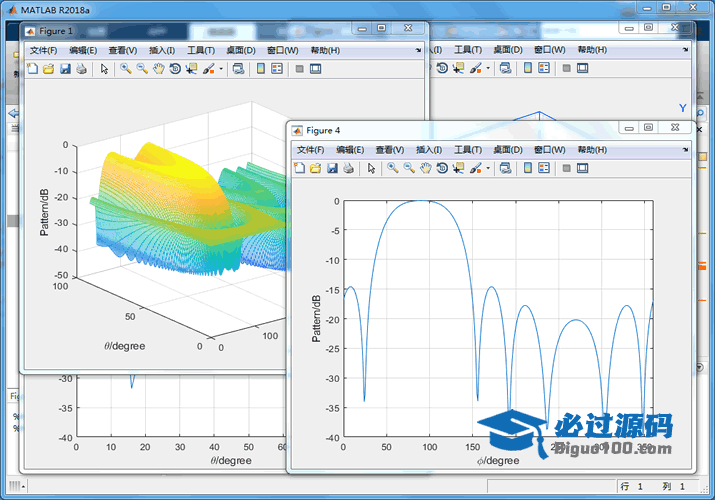Image resolution: width=715 pixels, height=500 pixels.
Task: Open 插入(I) menu in Figure 4
Action: 429,150
